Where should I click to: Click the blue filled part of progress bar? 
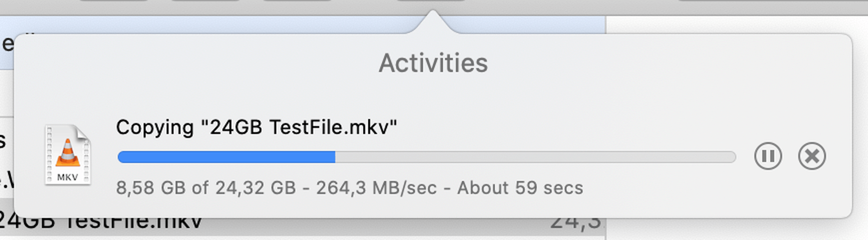[226, 157]
